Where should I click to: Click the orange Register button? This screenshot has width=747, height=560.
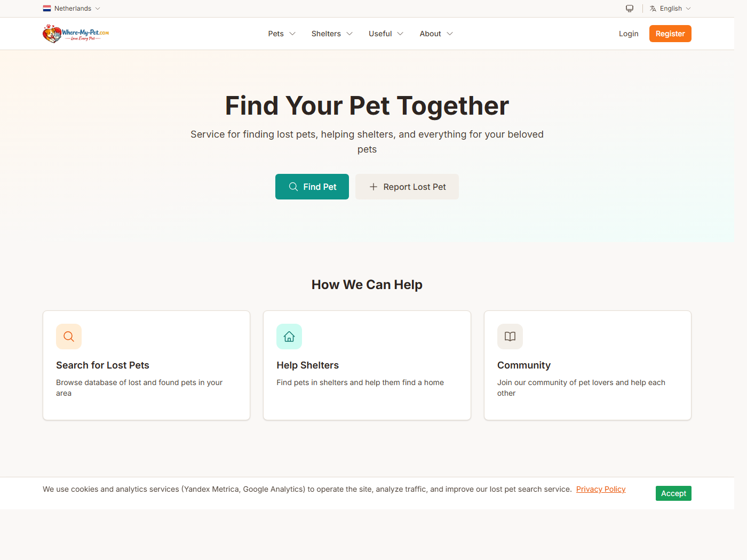click(670, 34)
